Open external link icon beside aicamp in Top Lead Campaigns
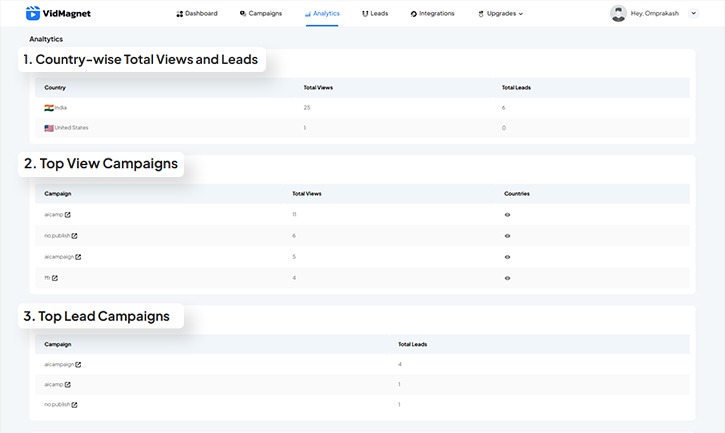The image size is (725, 433). 67,384
